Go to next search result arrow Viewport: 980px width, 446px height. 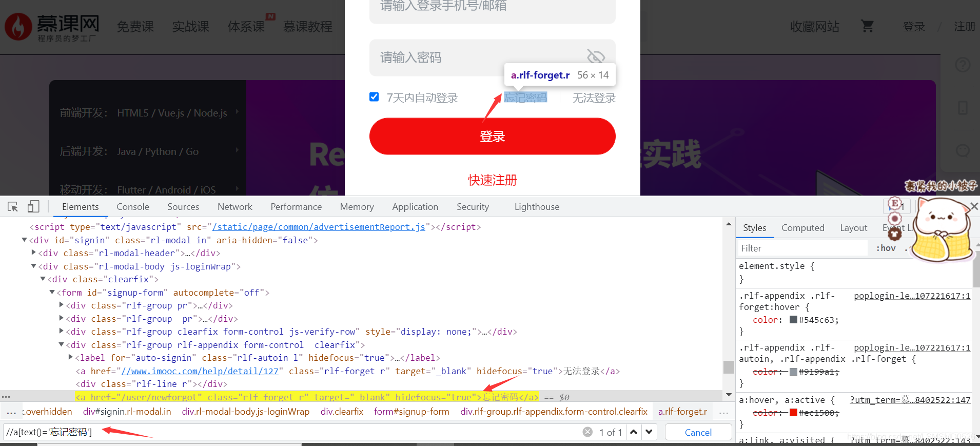649,432
